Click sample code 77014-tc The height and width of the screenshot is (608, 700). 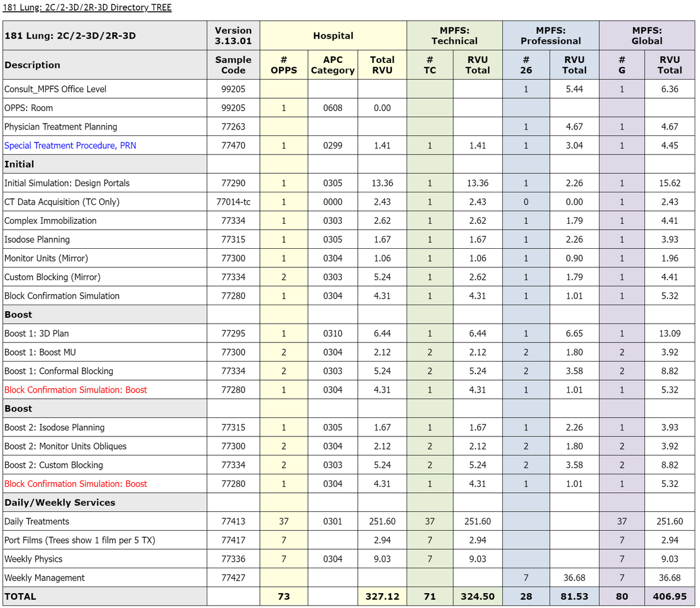pos(233,202)
